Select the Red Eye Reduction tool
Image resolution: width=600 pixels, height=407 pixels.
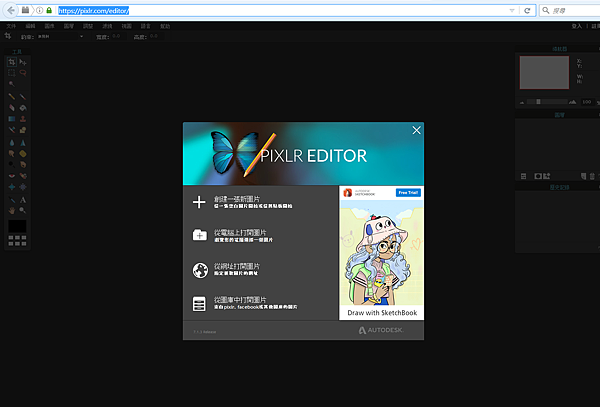[12, 176]
